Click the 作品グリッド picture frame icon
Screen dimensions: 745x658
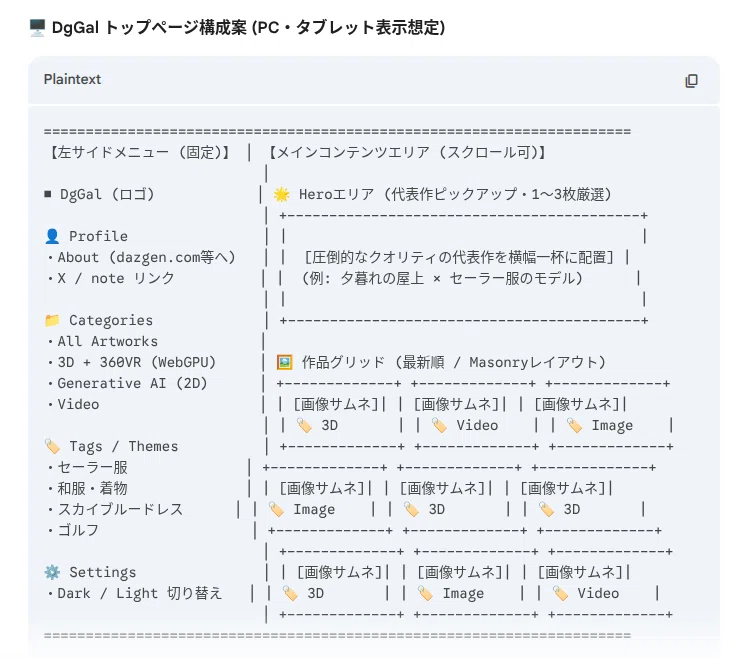[x=285, y=362]
